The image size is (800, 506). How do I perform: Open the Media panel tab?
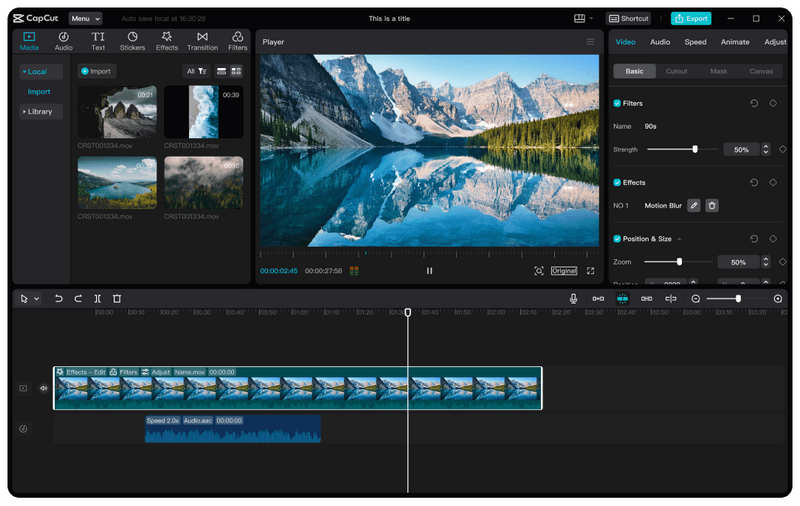click(29, 41)
